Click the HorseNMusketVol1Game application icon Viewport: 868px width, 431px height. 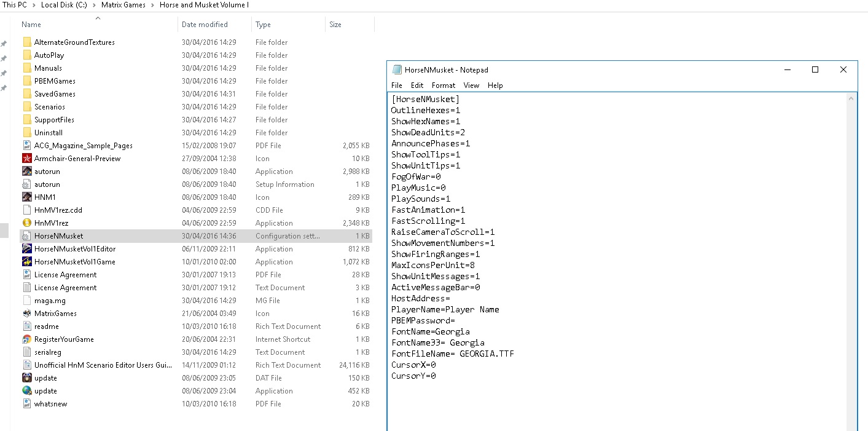27,262
